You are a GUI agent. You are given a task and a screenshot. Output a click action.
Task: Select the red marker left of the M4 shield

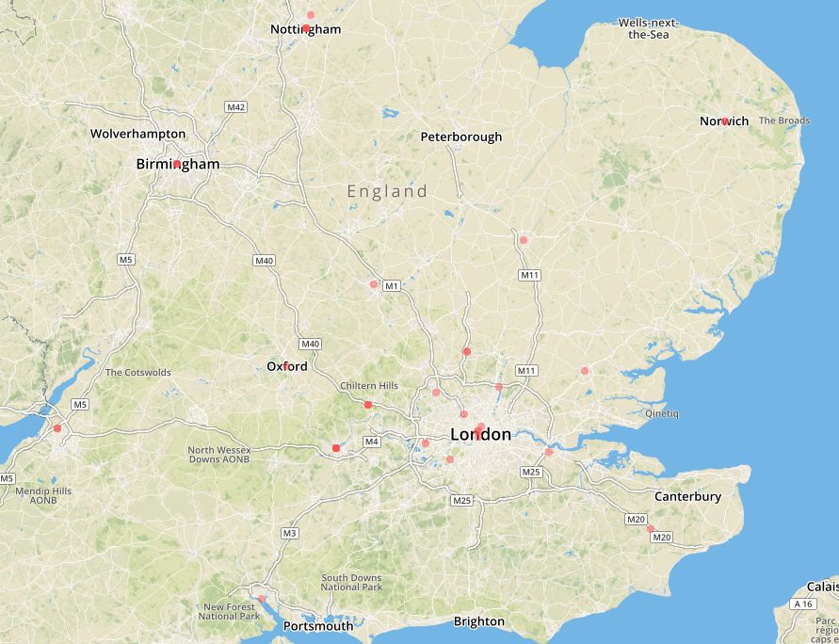pos(336,448)
